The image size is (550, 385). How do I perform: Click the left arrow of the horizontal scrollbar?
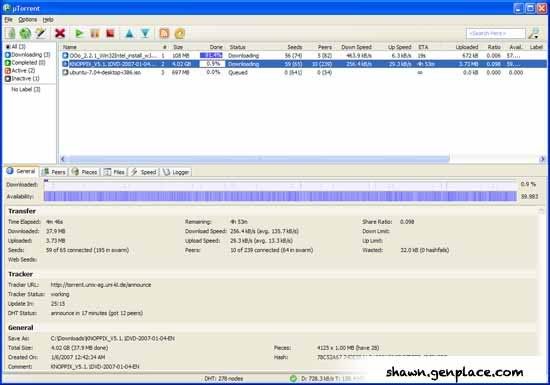[x=63, y=159]
